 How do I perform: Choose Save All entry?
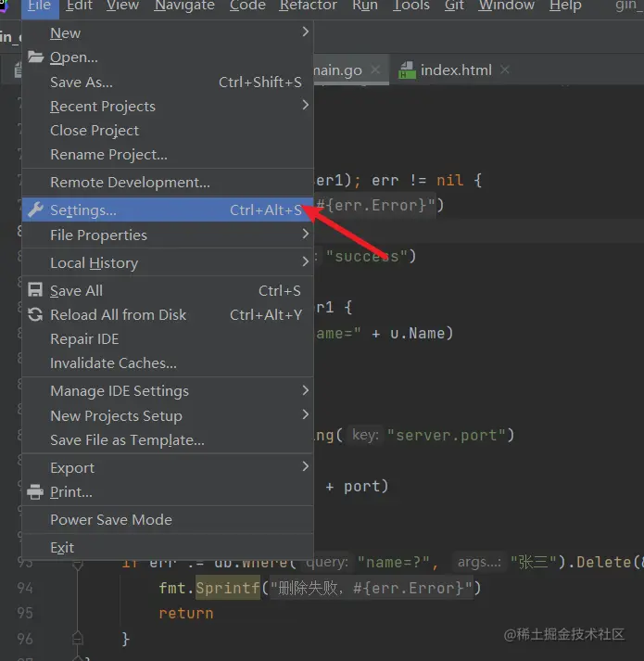(168, 290)
